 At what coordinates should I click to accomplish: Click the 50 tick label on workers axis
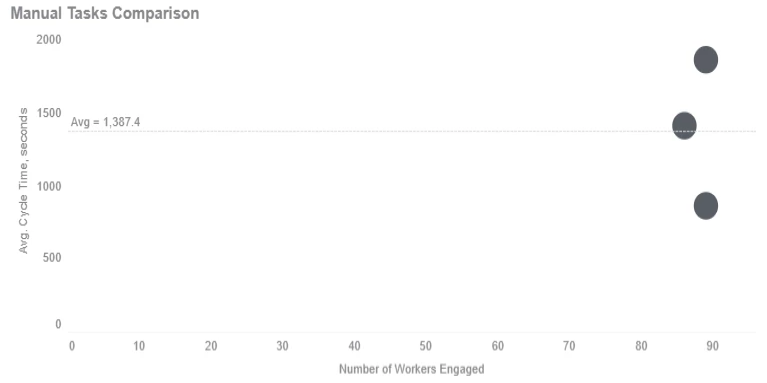point(426,346)
